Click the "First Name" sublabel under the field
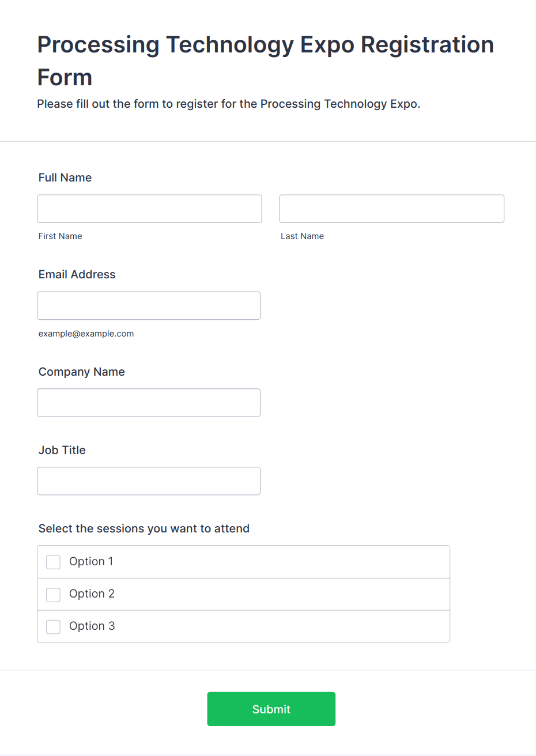The image size is (536, 756). pyautogui.click(x=60, y=236)
